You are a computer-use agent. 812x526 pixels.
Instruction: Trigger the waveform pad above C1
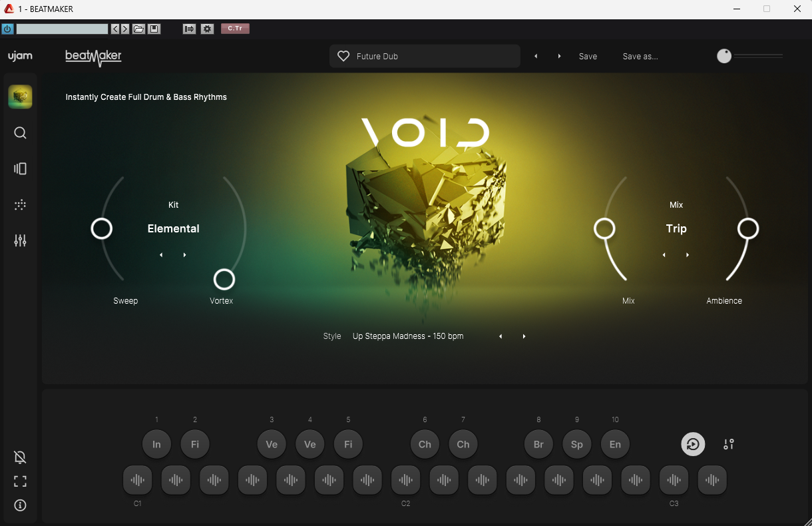click(x=138, y=479)
